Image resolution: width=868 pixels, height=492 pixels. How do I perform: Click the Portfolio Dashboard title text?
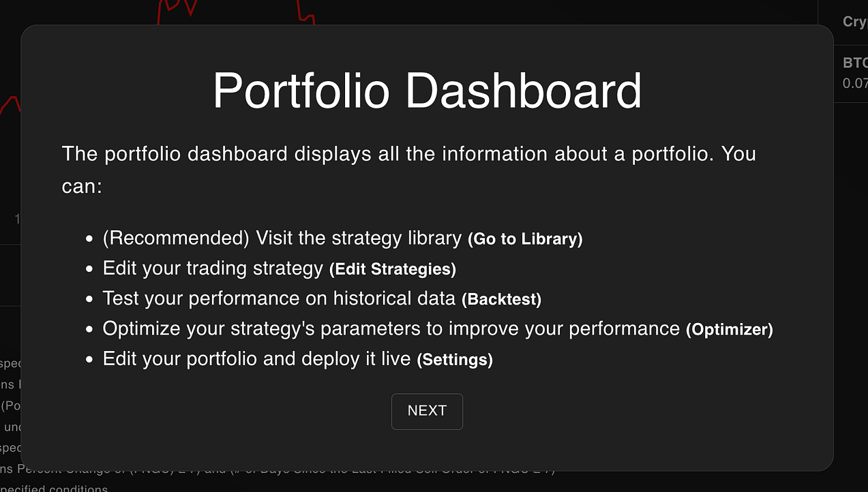(427, 91)
